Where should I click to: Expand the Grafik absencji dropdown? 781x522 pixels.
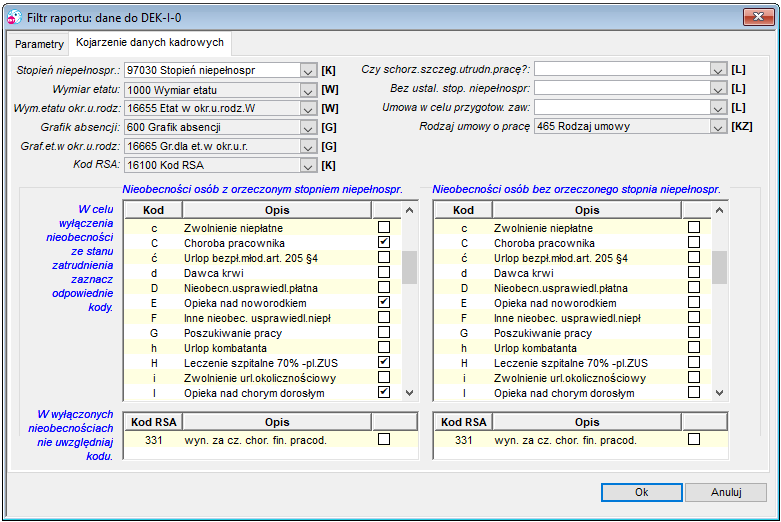point(308,128)
